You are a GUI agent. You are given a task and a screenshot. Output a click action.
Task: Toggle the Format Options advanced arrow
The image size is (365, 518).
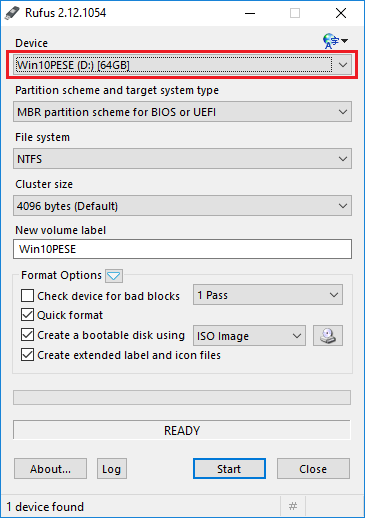(x=114, y=276)
